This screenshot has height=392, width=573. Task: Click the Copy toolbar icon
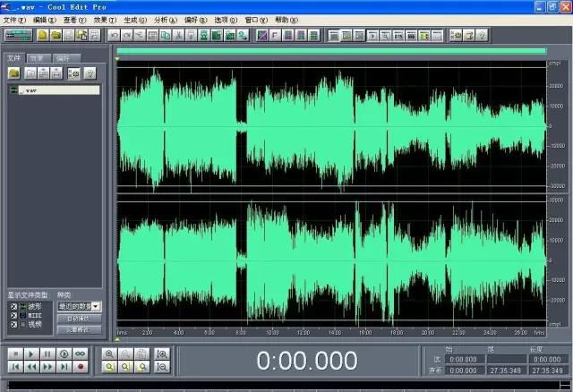tap(166, 36)
